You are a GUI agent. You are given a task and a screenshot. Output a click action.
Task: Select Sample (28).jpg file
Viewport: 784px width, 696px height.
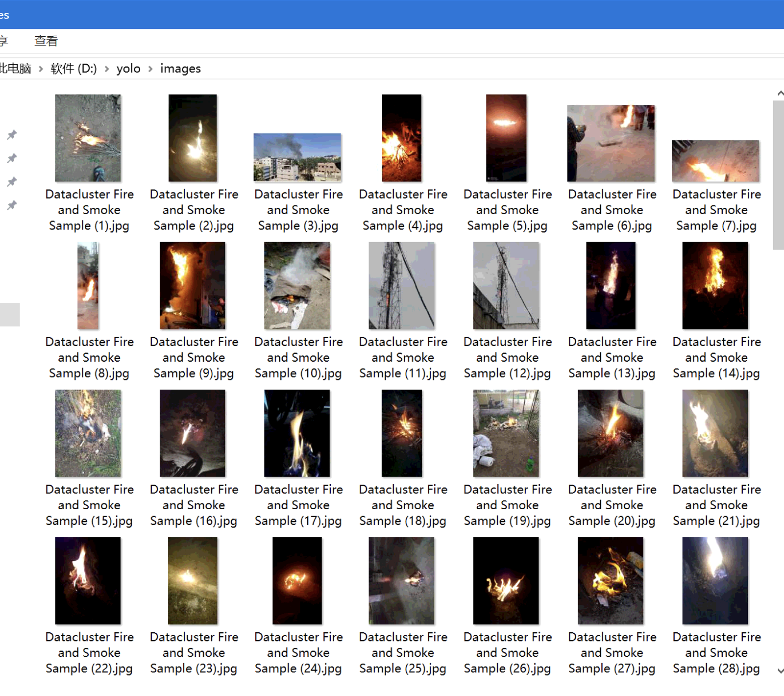(715, 581)
